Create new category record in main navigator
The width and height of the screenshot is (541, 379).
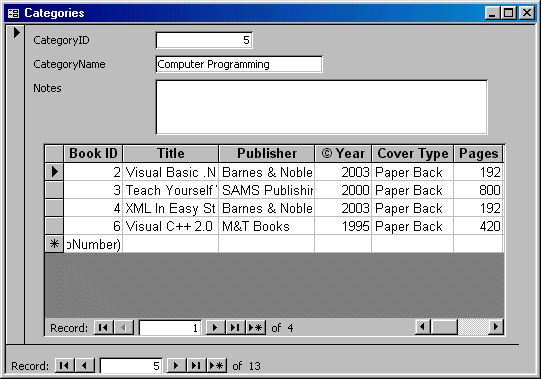click(217, 365)
